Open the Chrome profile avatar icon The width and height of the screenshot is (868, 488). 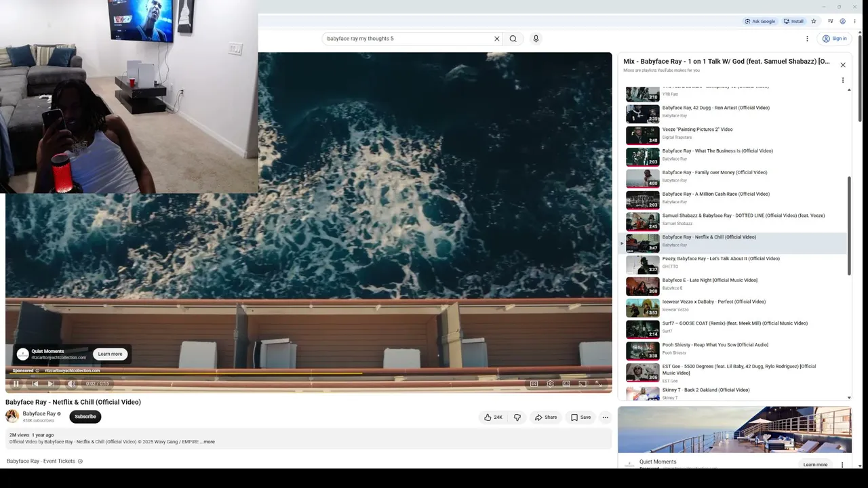(843, 21)
